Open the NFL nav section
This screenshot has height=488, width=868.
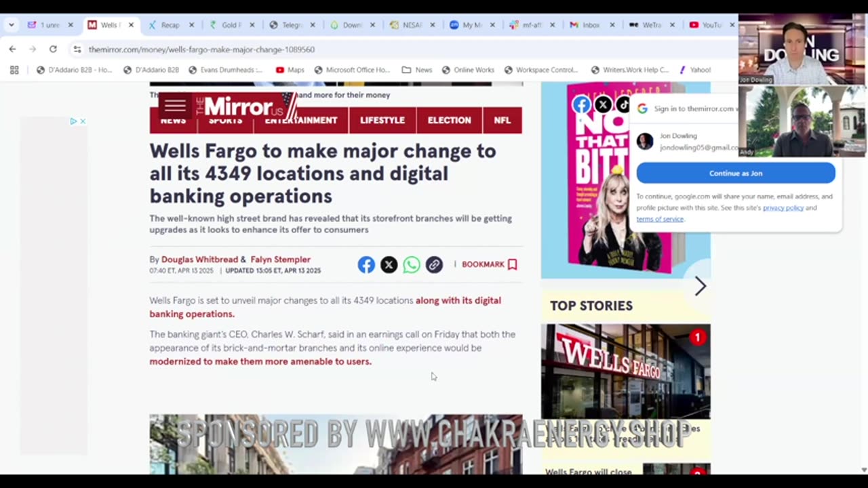tap(502, 121)
